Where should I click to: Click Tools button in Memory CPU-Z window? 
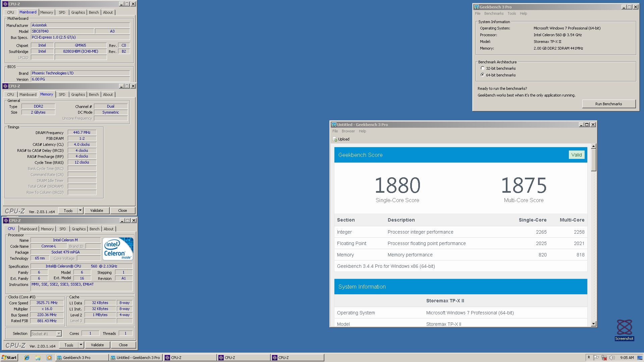point(68,210)
